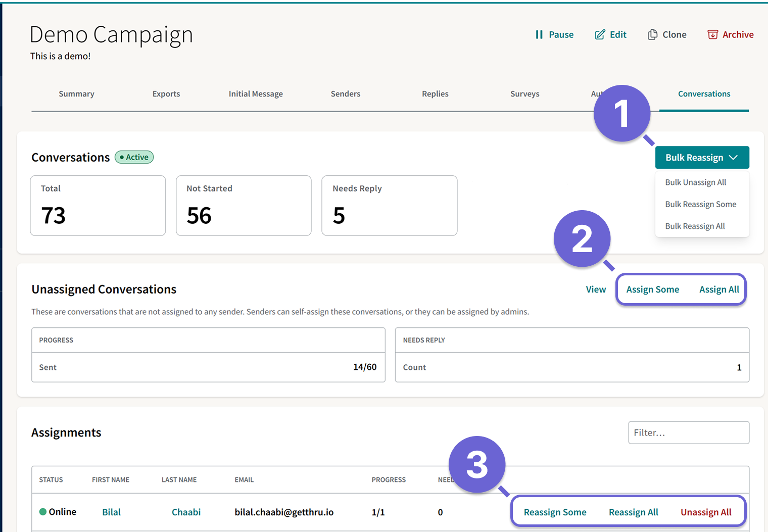Image resolution: width=768 pixels, height=532 pixels.
Task: Click the Total 73 conversations card
Action: 98,206
